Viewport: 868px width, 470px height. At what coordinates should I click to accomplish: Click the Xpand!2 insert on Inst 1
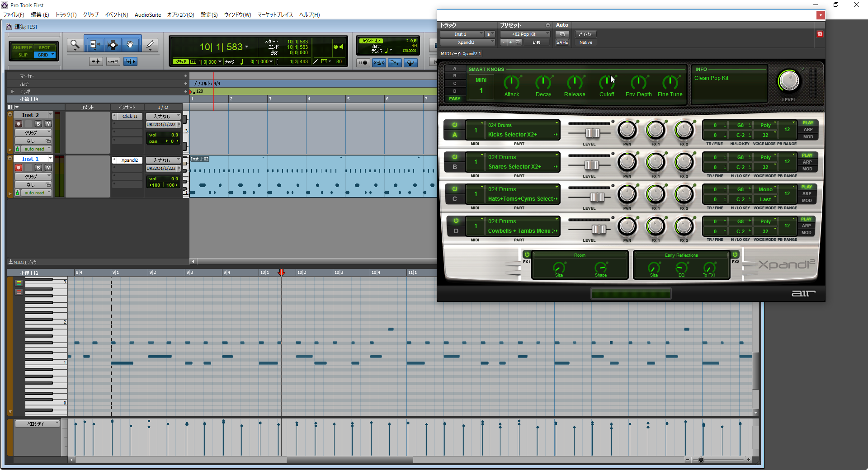pyautogui.click(x=130, y=160)
